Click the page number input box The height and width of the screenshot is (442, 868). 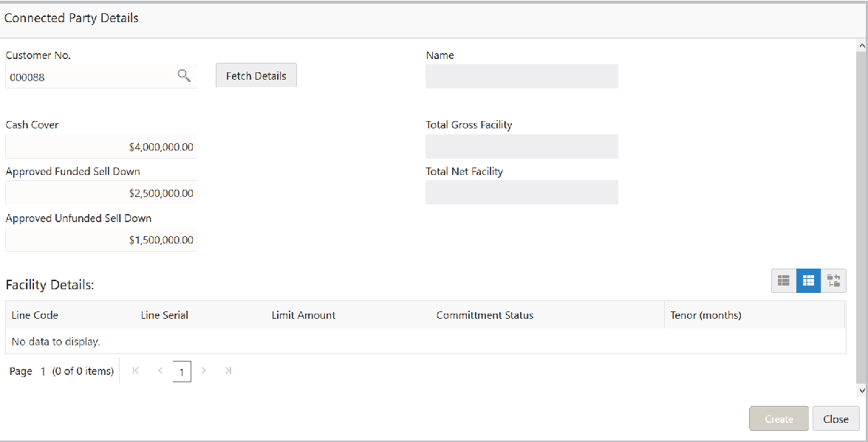pos(182,372)
